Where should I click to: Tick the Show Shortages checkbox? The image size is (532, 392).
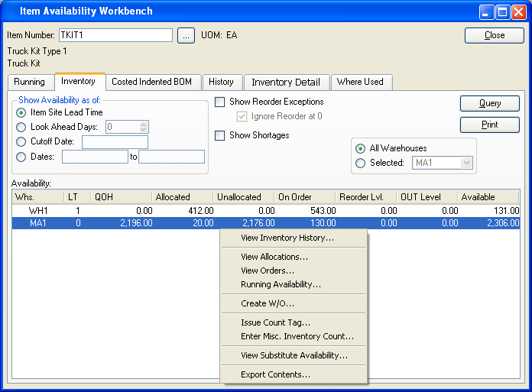tap(220, 135)
